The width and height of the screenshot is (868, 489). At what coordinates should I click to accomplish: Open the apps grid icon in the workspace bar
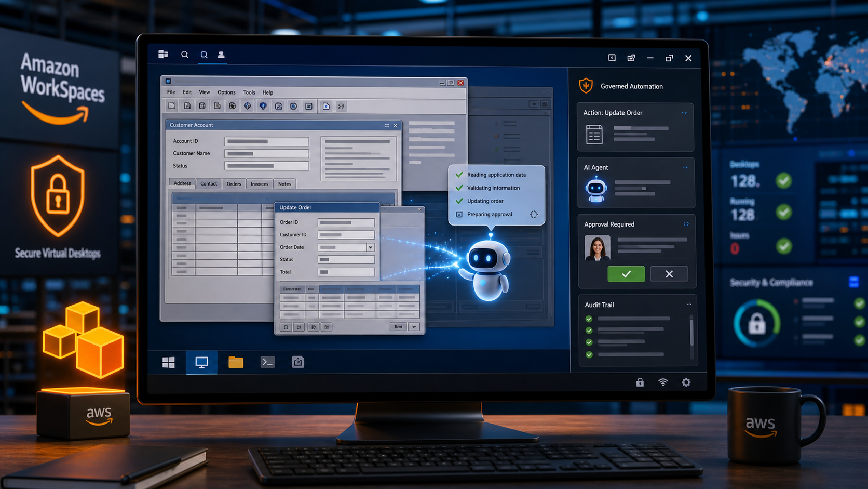(163, 54)
